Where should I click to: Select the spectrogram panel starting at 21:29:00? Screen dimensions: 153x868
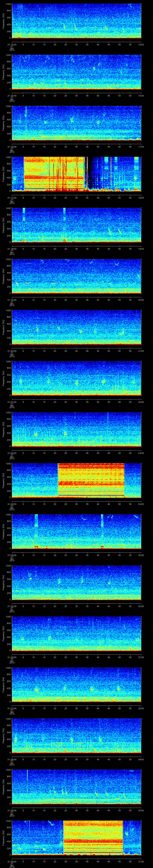[x=77, y=787]
